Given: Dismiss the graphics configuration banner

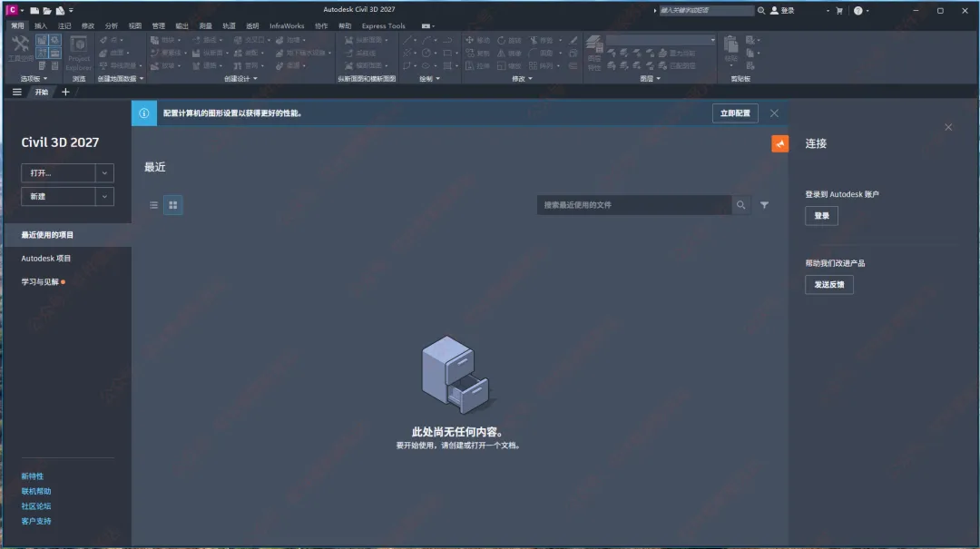Looking at the screenshot, I should (x=774, y=113).
